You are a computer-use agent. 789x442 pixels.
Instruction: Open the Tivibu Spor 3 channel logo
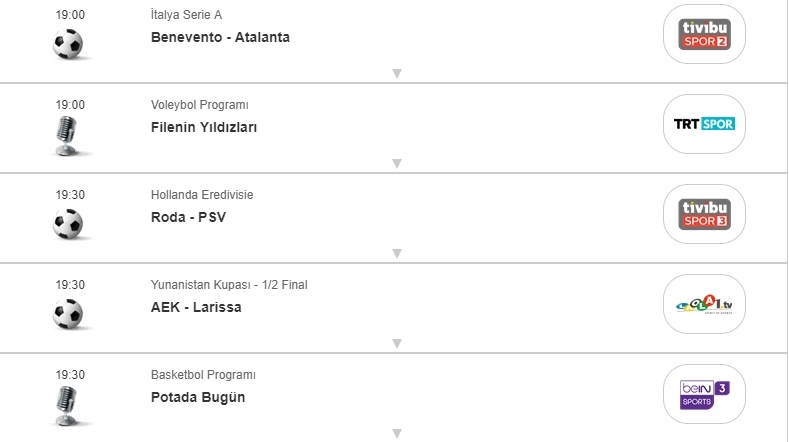(704, 214)
